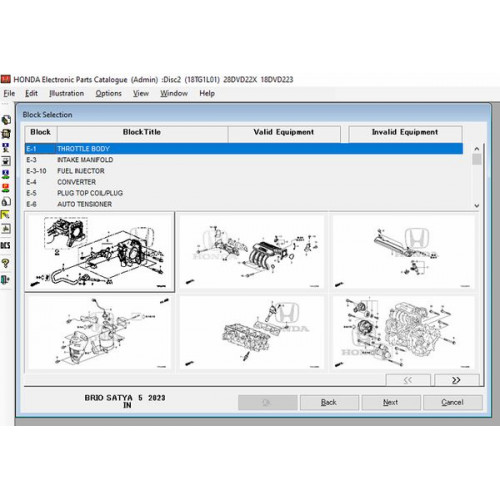Select the E-3-10 FUEL INJECTOR row

pos(244,171)
